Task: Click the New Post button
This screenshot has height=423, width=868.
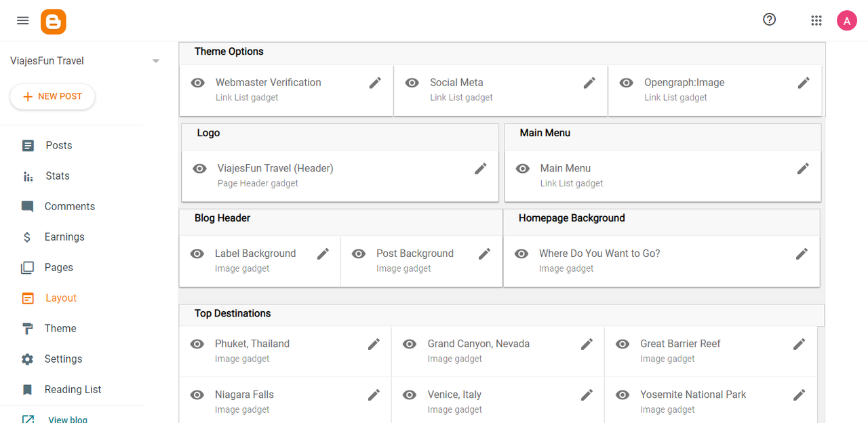Action: click(x=52, y=96)
